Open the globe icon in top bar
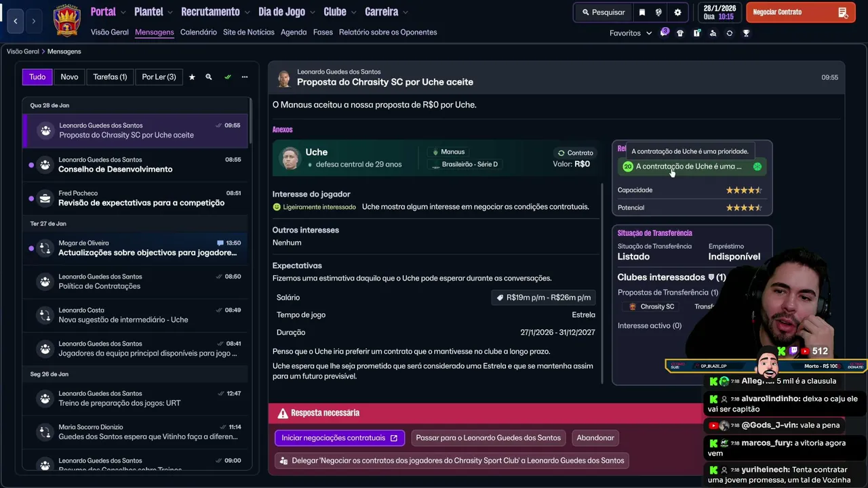 point(658,12)
